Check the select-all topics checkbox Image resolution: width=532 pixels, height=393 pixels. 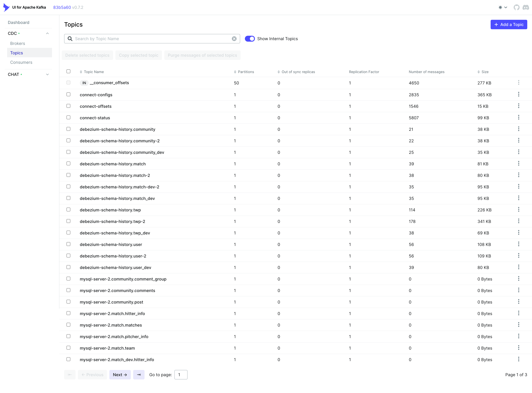68,71
